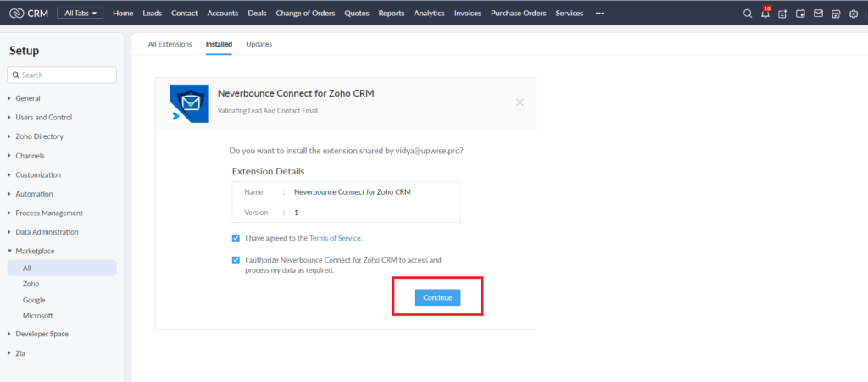Close the Neverbounce extension dialog
This screenshot has width=868, height=382.
point(520,102)
